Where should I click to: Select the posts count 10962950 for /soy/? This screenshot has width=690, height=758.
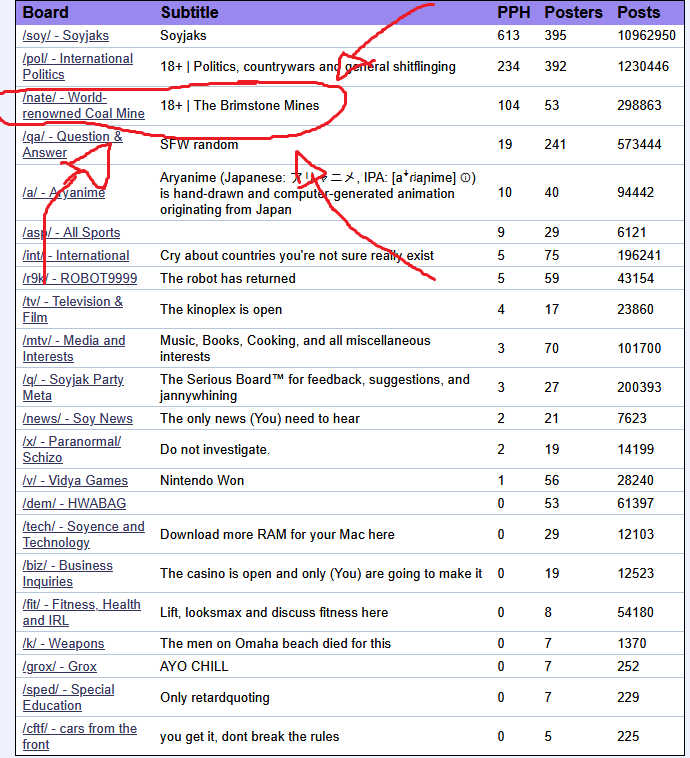[646, 36]
